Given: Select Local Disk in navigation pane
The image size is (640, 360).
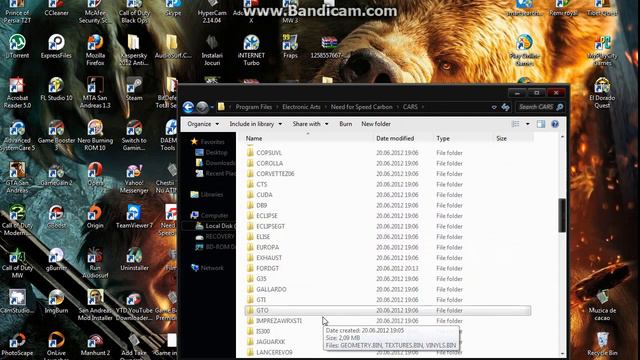Looking at the screenshot, I should tap(219, 226).
